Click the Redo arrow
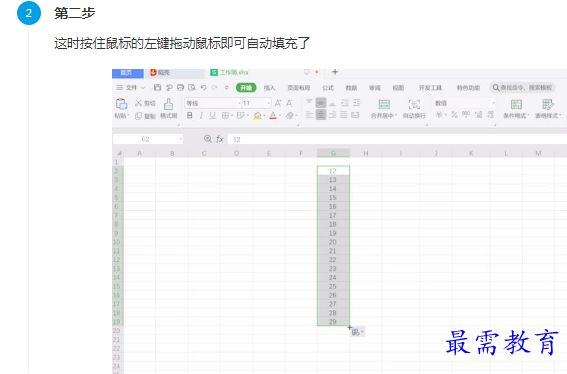 tap(215, 88)
